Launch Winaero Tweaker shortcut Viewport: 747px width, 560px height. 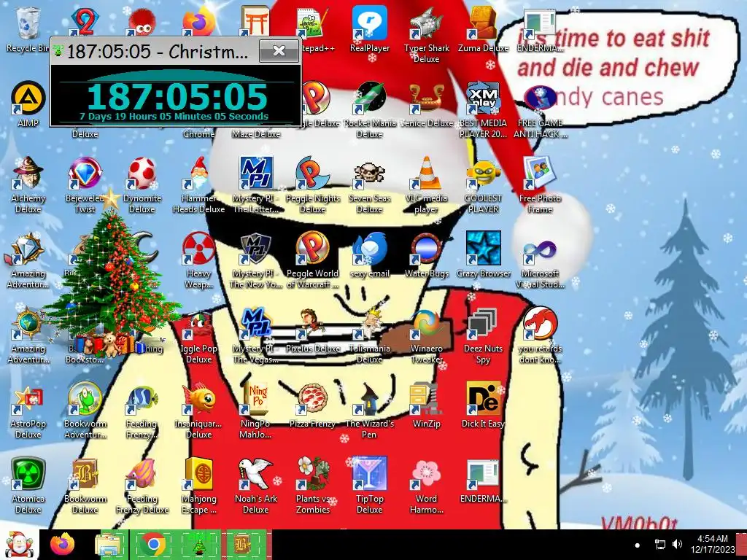click(x=426, y=335)
